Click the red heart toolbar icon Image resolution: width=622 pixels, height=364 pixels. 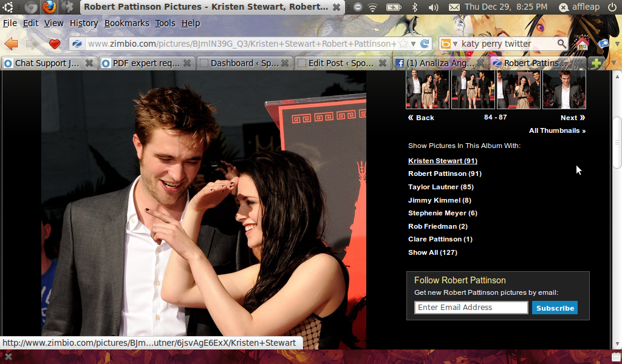tap(54, 44)
